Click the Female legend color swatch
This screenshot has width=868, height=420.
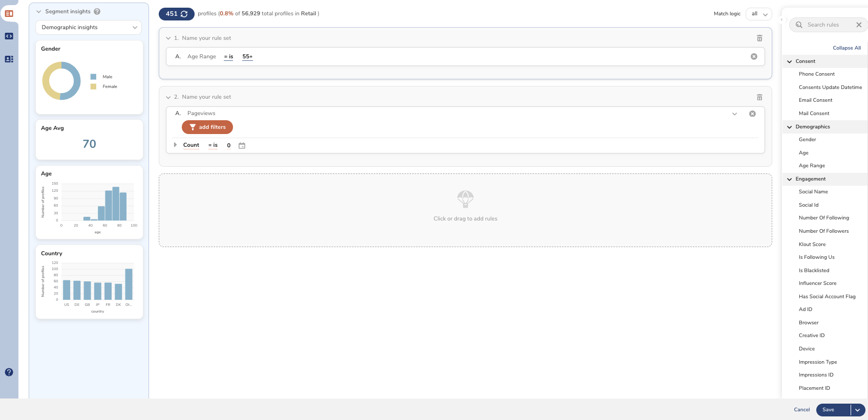pyautogui.click(x=93, y=86)
